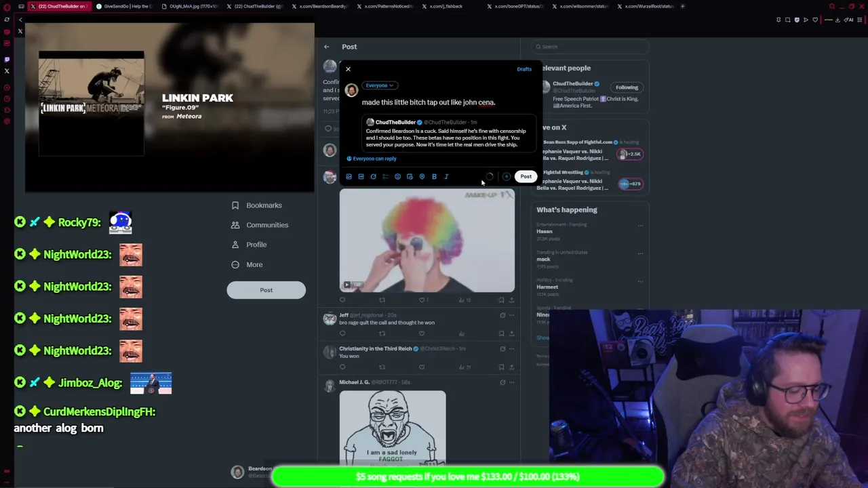
Task: Open the Harmeet trending topic
Action: click(547, 287)
